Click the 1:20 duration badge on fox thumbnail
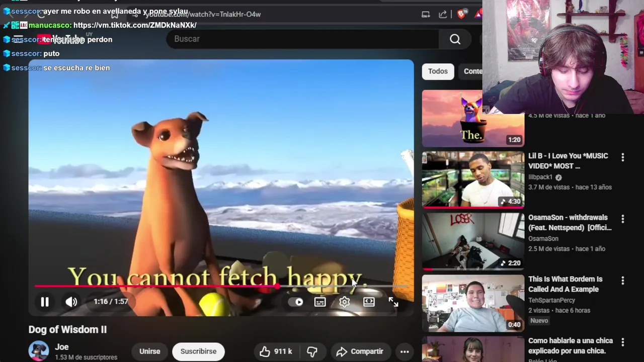Viewport: 644px width, 362px height. 514,140
